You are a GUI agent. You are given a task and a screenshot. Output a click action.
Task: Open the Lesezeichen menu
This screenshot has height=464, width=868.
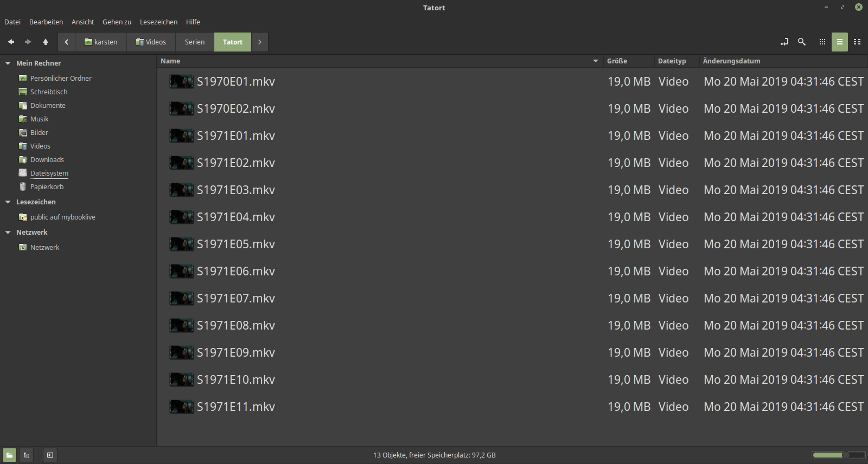coord(158,22)
